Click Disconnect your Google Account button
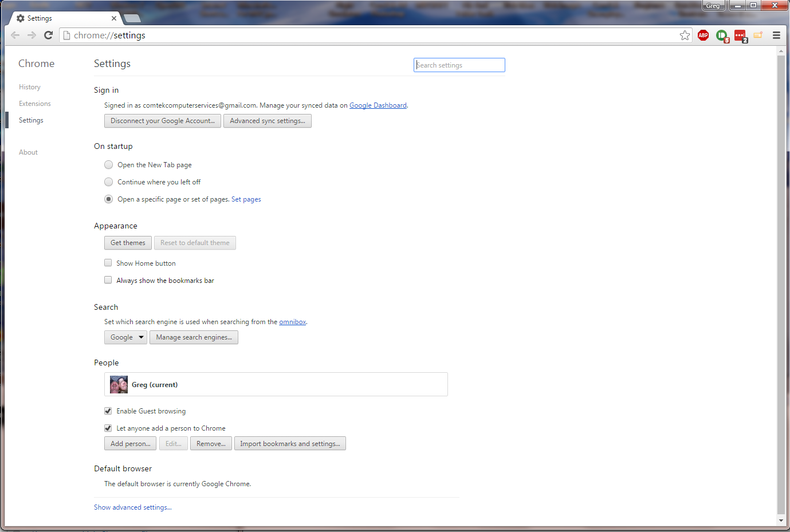 [x=163, y=121]
